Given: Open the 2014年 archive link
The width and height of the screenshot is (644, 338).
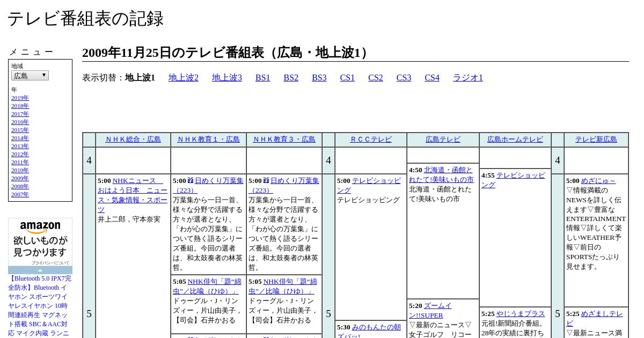Looking at the screenshot, I should (x=20, y=138).
